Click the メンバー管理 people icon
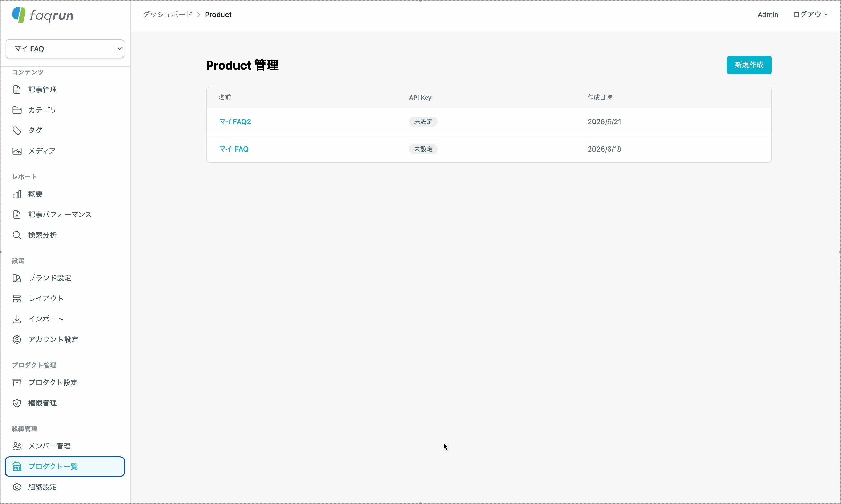The width and height of the screenshot is (841, 504). tap(17, 446)
